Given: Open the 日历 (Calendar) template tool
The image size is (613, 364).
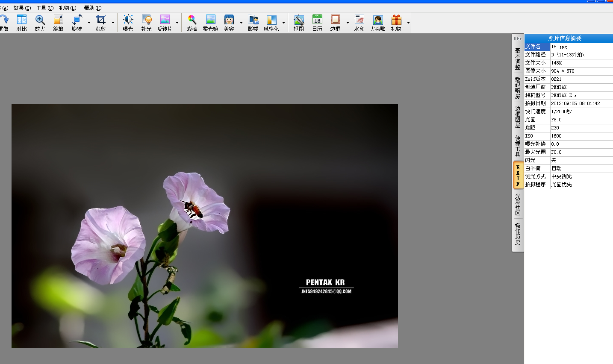Looking at the screenshot, I should click(x=317, y=22).
